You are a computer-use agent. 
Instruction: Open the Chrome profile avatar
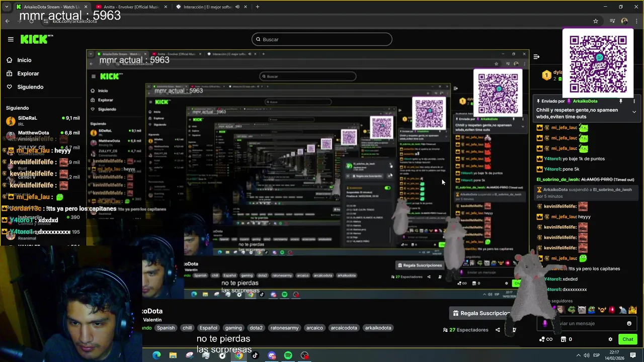coord(624,21)
